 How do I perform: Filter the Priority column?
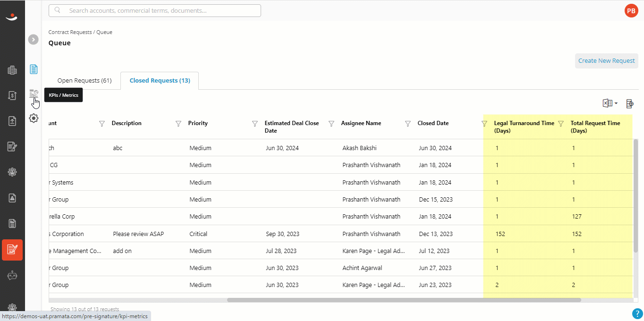(255, 124)
